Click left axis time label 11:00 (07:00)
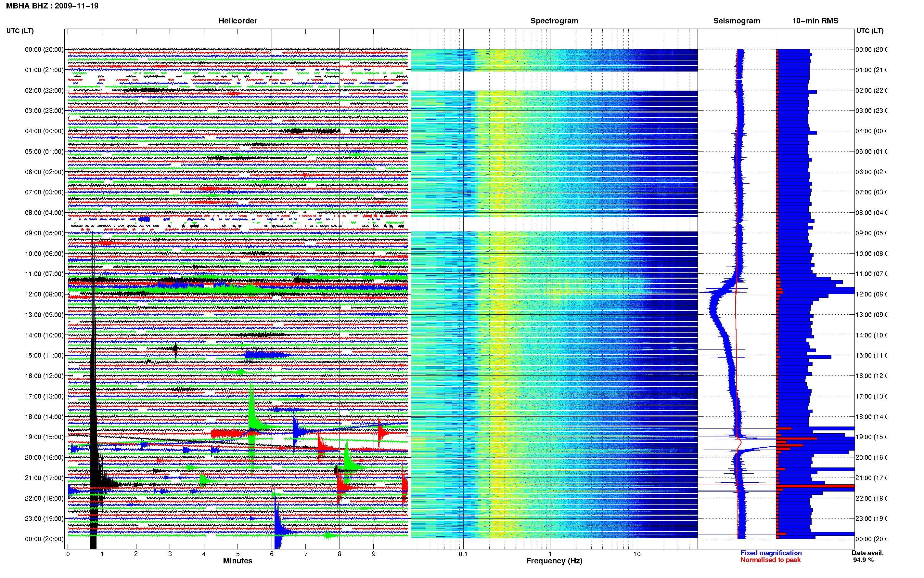The image size is (924, 578). (x=44, y=274)
